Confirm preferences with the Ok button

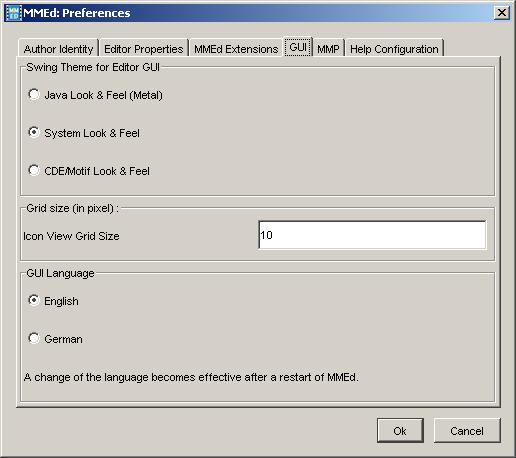400,431
